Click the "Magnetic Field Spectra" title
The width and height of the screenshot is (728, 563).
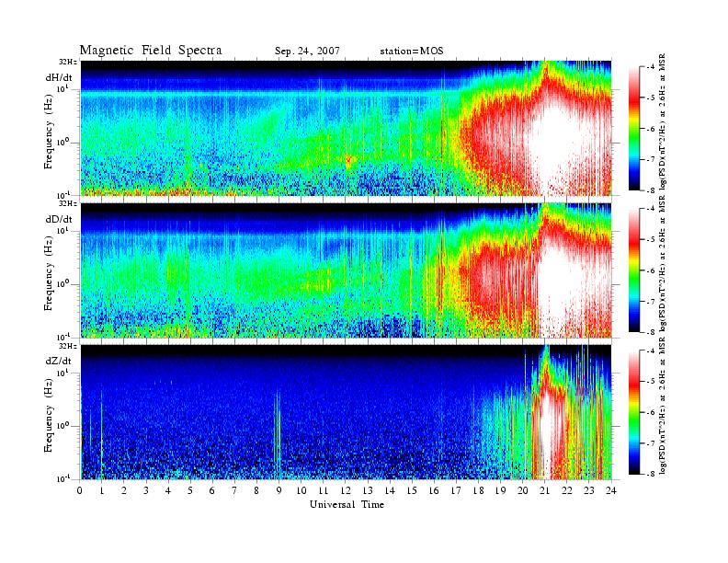151,51
